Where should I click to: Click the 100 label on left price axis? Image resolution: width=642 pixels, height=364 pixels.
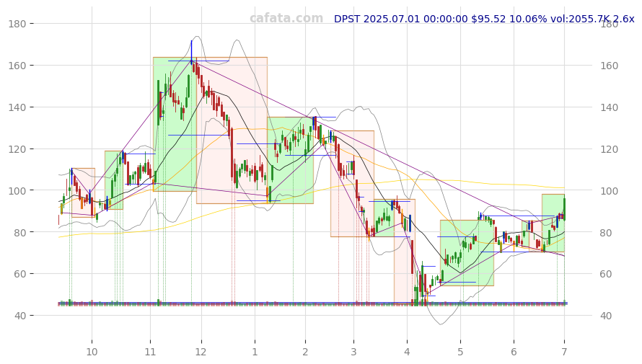tap(17, 190)
